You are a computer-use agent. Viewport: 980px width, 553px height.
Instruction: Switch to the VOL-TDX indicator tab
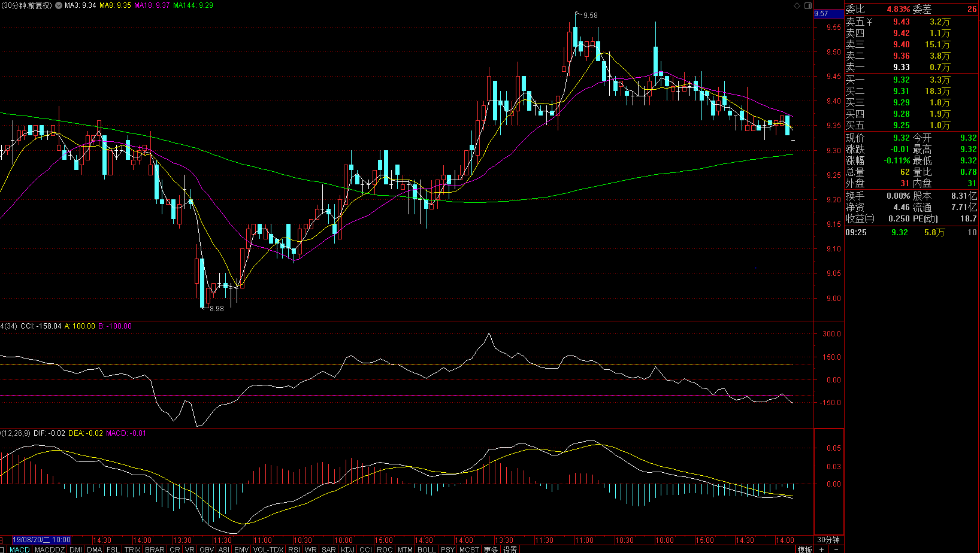click(268, 549)
